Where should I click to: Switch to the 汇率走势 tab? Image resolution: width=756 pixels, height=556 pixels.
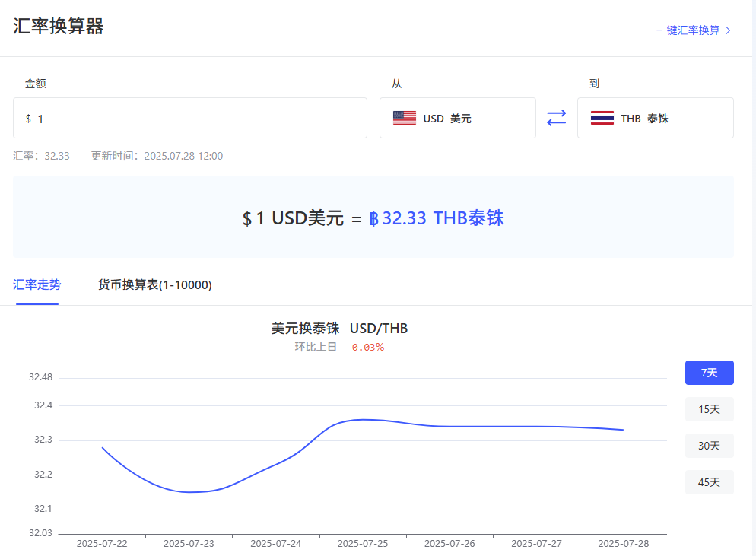tap(37, 285)
